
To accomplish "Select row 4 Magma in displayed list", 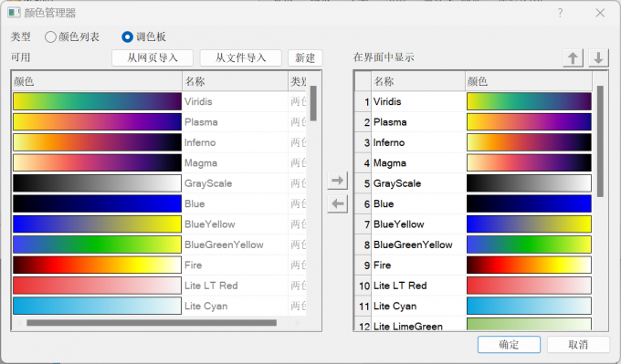I will [473, 163].
